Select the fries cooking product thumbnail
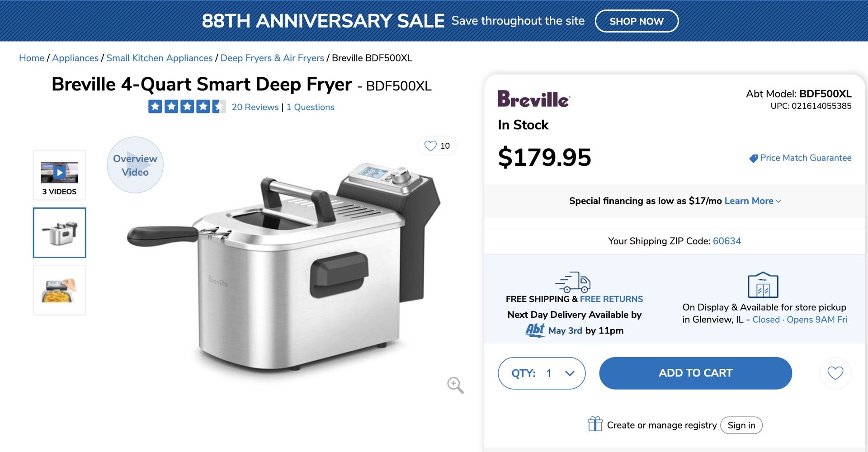The height and width of the screenshot is (452, 868). coord(59,290)
